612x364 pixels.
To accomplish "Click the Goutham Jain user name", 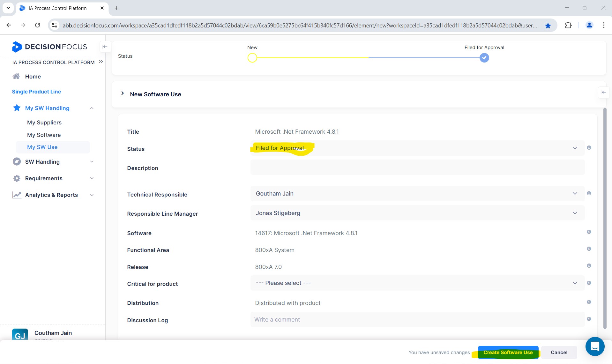I will tap(53, 333).
